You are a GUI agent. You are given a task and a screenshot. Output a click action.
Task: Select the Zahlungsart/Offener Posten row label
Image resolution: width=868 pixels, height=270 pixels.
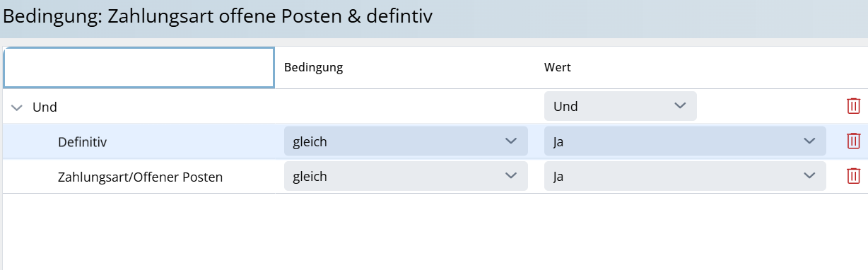click(140, 177)
